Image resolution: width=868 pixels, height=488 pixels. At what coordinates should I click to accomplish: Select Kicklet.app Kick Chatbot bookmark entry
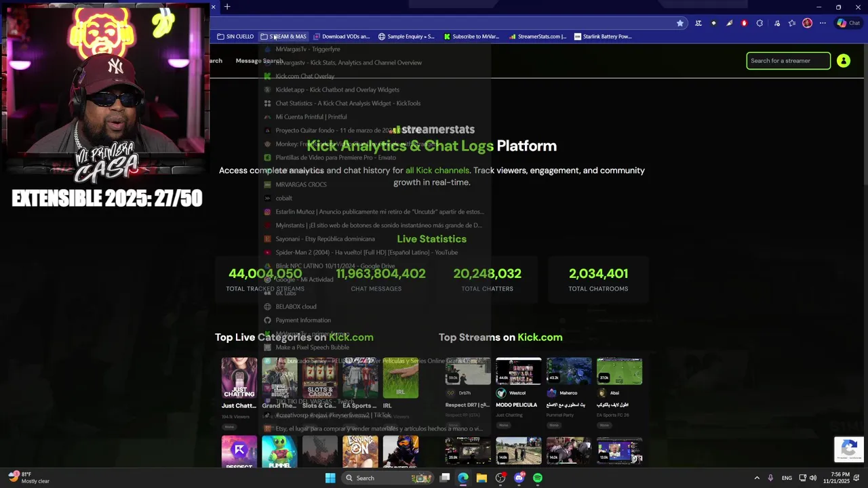coord(374,89)
